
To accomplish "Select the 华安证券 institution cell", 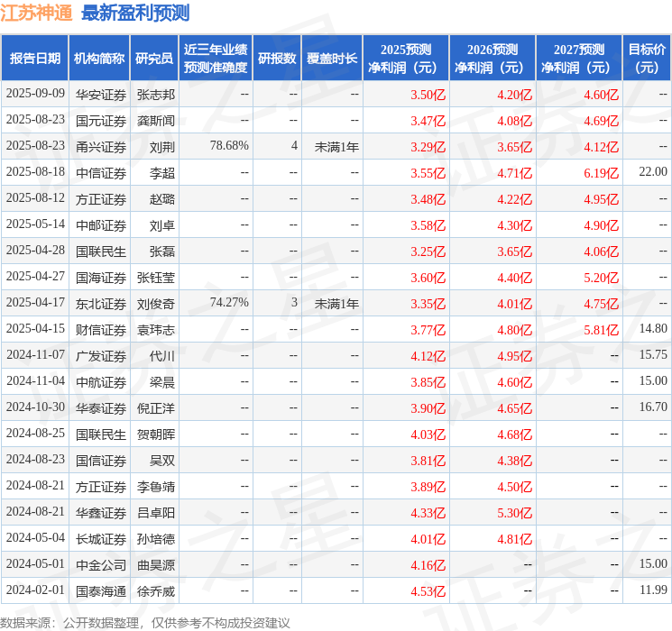I will pyautogui.click(x=101, y=95).
